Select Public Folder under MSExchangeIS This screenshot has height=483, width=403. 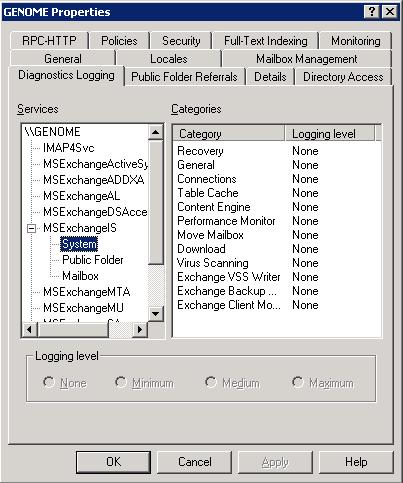pyautogui.click(x=93, y=260)
